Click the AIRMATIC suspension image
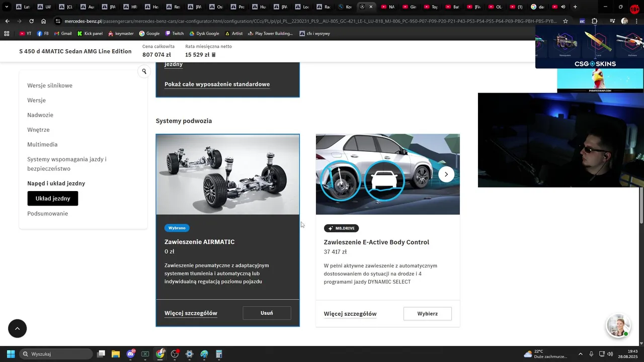 point(227,174)
